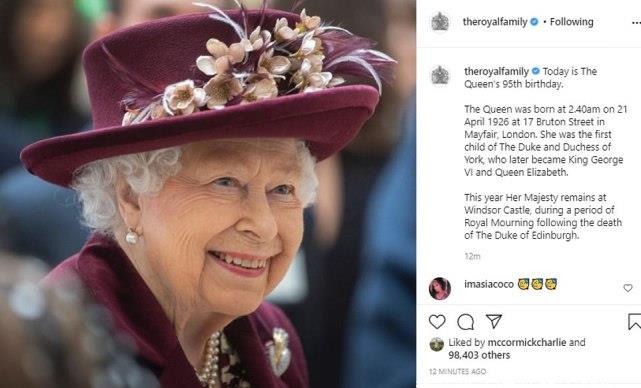The image size is (641, 388).
Task: View the list of 98,403 others who liked
Action: pos(479,355)
